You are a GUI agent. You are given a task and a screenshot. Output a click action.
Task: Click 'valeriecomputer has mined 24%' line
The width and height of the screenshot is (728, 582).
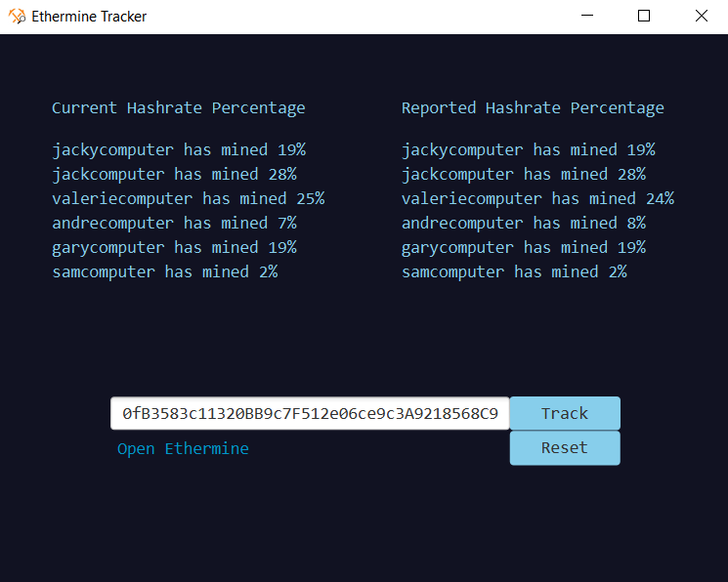[537, 199]
